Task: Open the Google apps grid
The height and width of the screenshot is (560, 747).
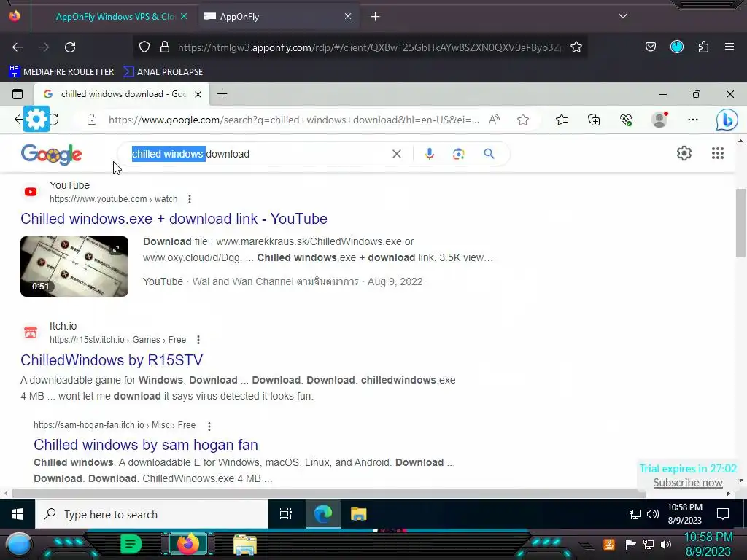Action: point(718,153)
